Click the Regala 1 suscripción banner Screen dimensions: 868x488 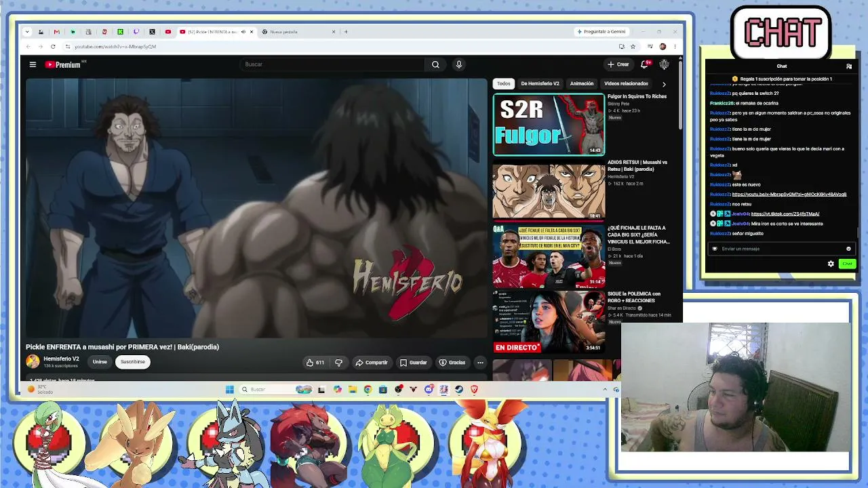pos(781,79)
